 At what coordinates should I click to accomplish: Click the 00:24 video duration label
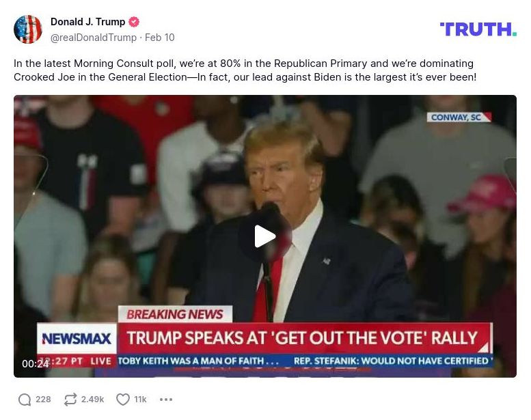35,363
